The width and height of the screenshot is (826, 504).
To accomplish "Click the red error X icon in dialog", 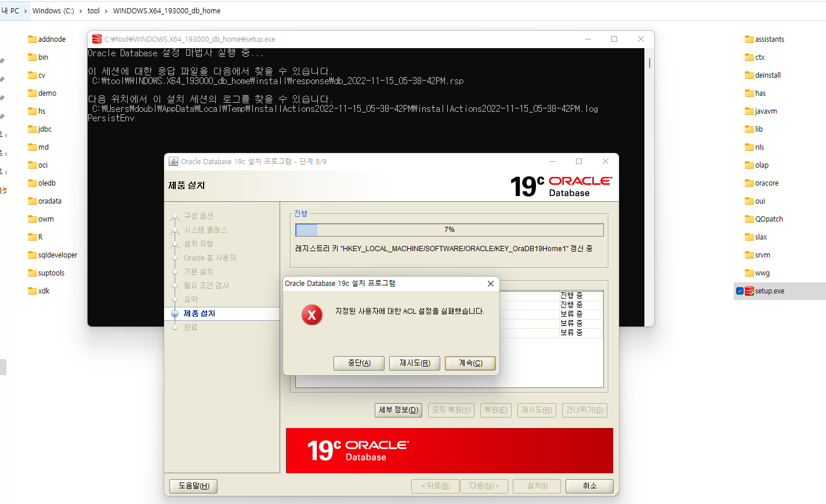I will coord(311,315).
